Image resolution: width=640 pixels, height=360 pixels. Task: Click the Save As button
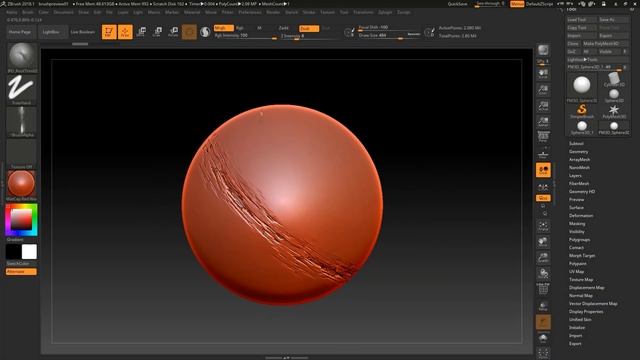613,20
